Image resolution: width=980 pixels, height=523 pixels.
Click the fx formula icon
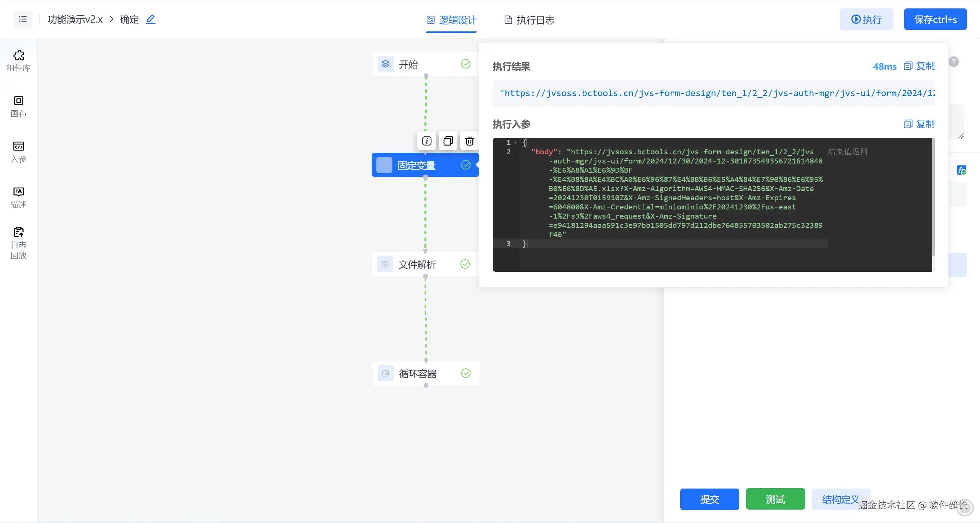coord(961,170)
